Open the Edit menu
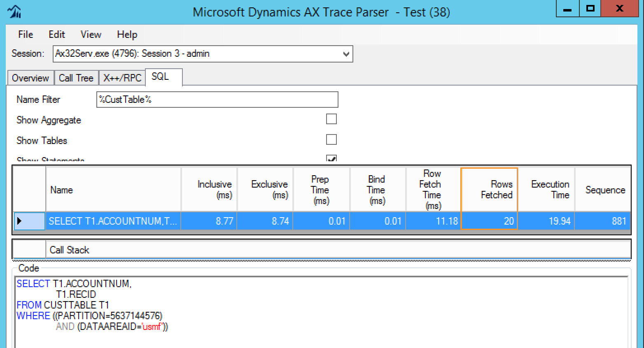Screen dimensions: 644x348 57,35
